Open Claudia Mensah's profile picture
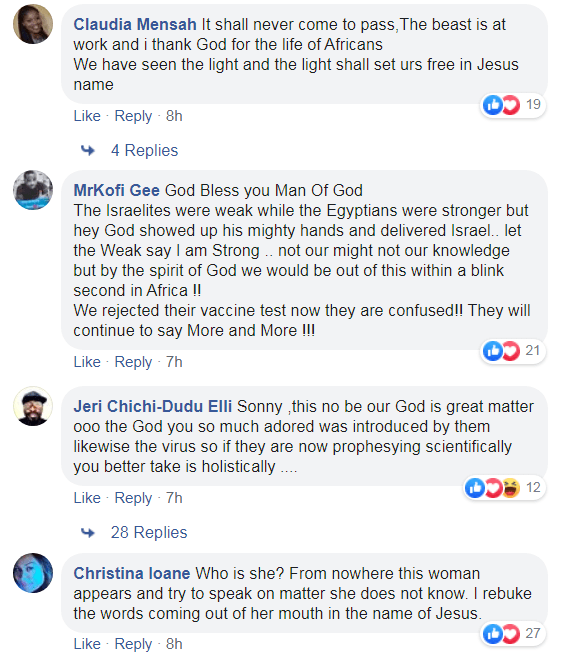This screenshot has height=665, width=575. coord(33,24)
